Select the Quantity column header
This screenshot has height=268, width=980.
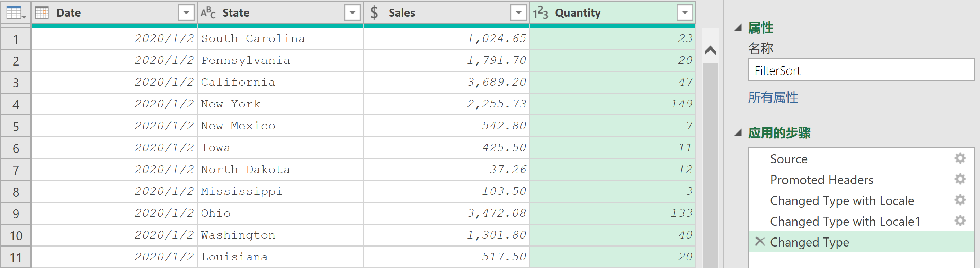(x=613, y=13)
